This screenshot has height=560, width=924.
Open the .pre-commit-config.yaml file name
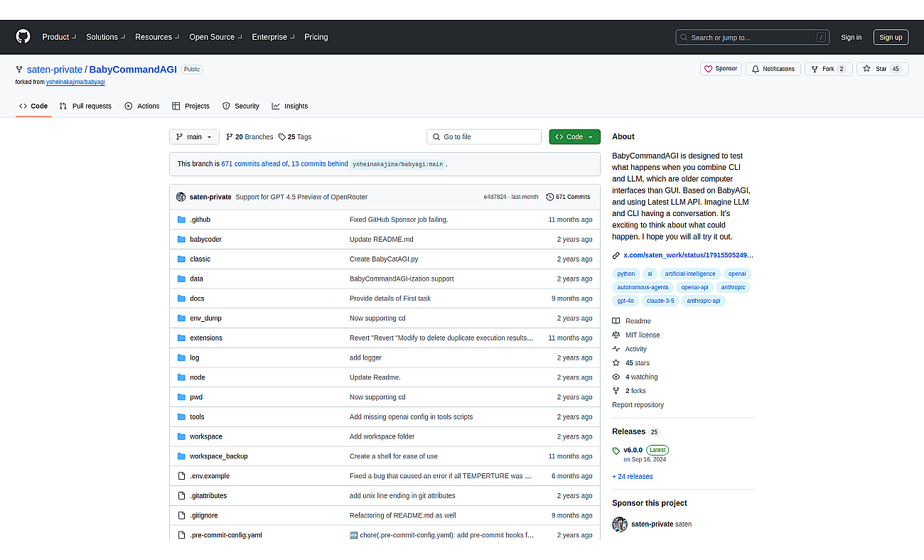[226, 535]
